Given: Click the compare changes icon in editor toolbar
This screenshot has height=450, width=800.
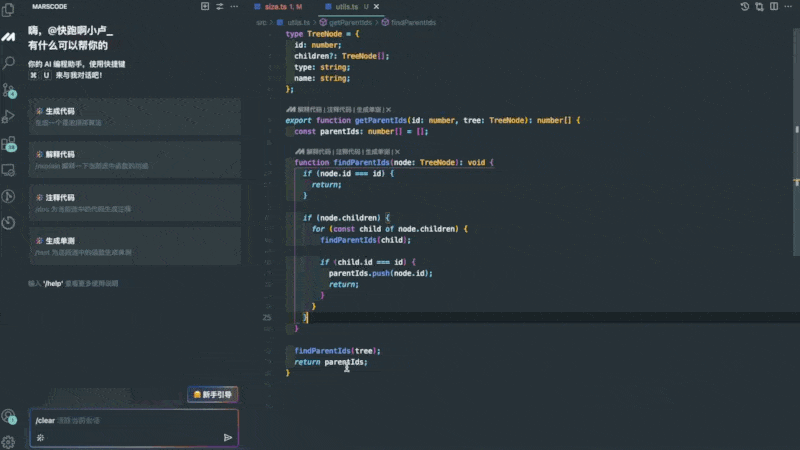Looking at the screenshot, I should point(759,7).
